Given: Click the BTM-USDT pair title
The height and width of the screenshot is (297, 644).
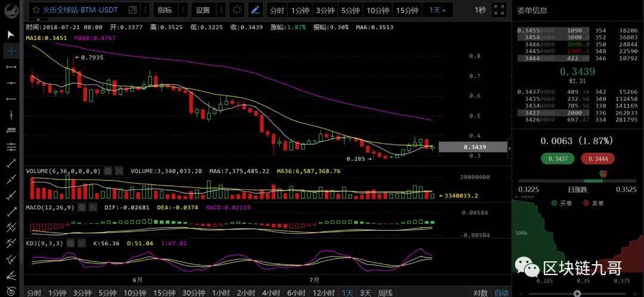Looking at the screenshot, I should [x=80, y=10].
